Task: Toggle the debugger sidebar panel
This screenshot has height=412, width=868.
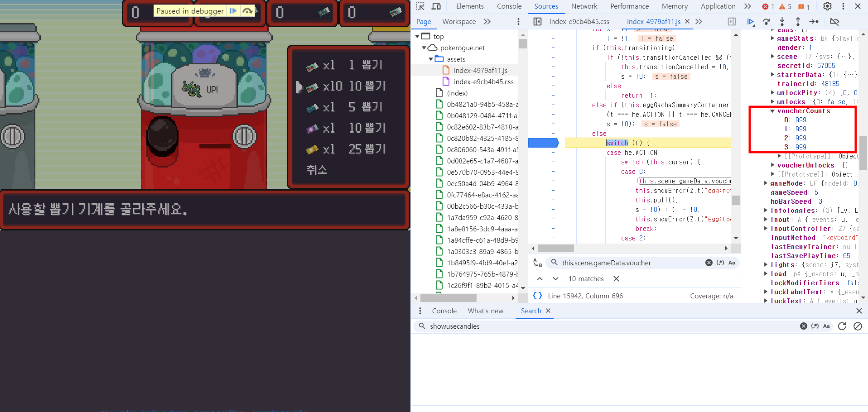Action: tap(732, 22)
